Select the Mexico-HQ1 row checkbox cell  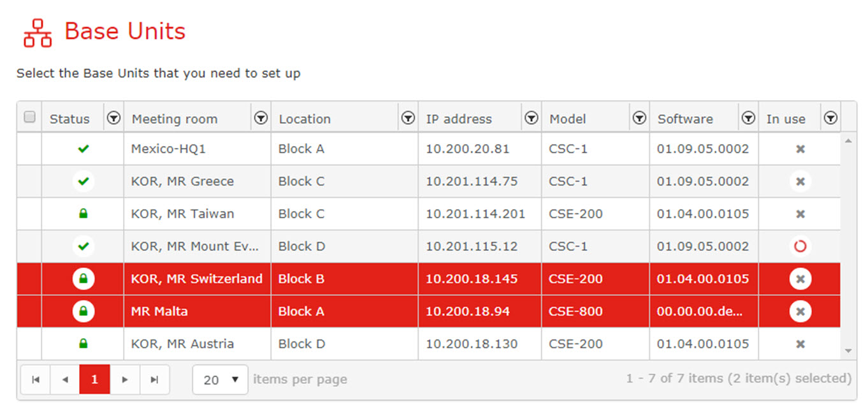point(29,149)
